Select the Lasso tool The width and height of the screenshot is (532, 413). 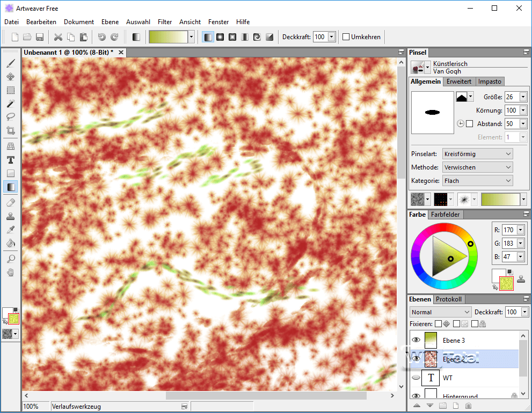coord(10,116)
